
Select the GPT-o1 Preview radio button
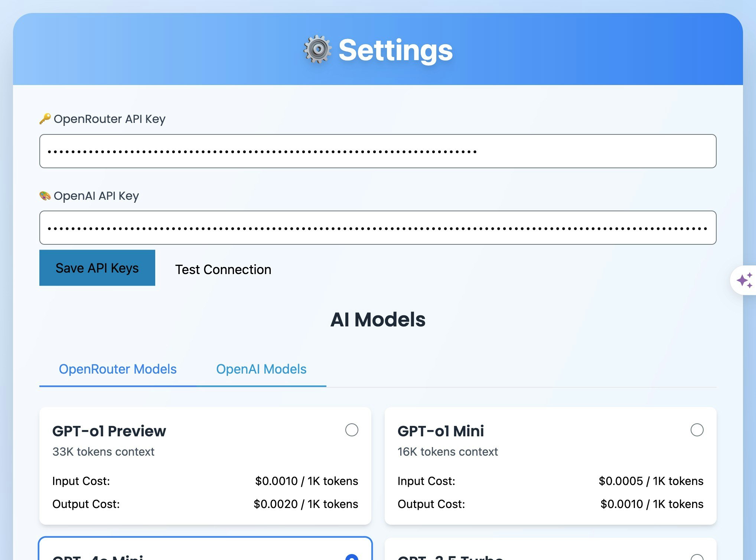click(x=351, y=430)
